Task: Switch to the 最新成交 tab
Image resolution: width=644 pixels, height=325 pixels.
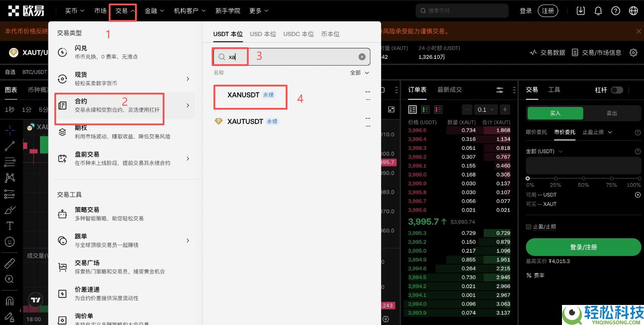Action: point(449,90)
